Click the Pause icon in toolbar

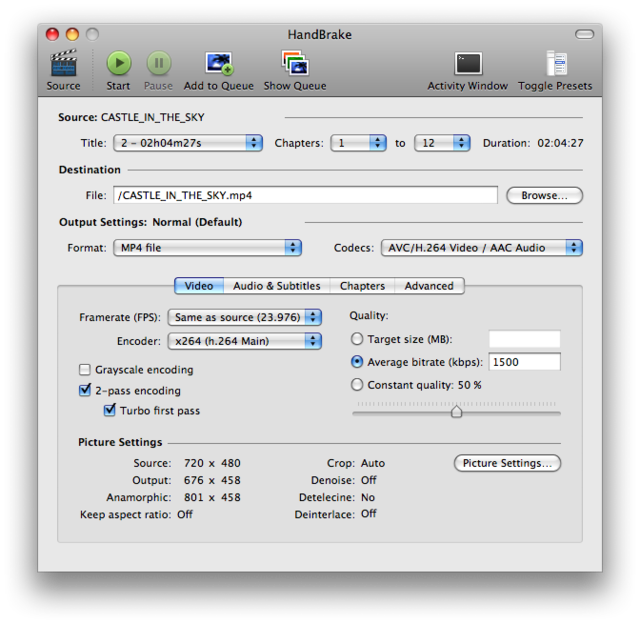[158, 64]
